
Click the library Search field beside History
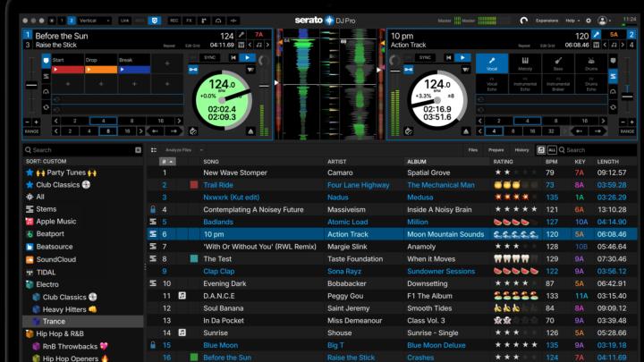(x=597, y=150)
